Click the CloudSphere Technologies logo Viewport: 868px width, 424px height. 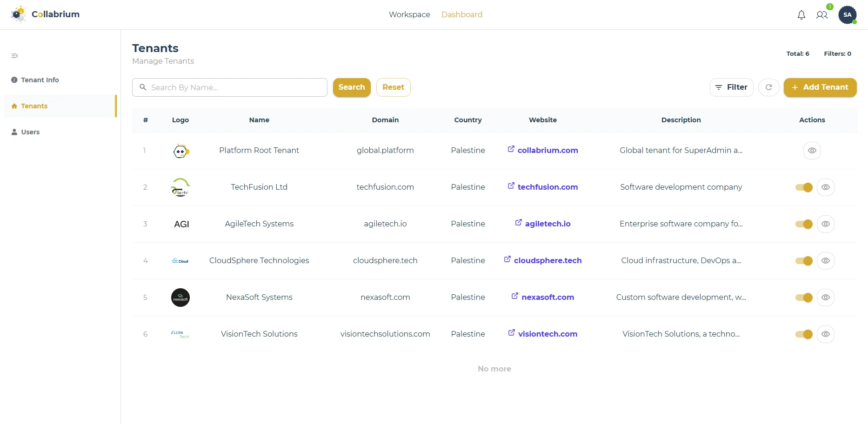[x=180, y=261]
